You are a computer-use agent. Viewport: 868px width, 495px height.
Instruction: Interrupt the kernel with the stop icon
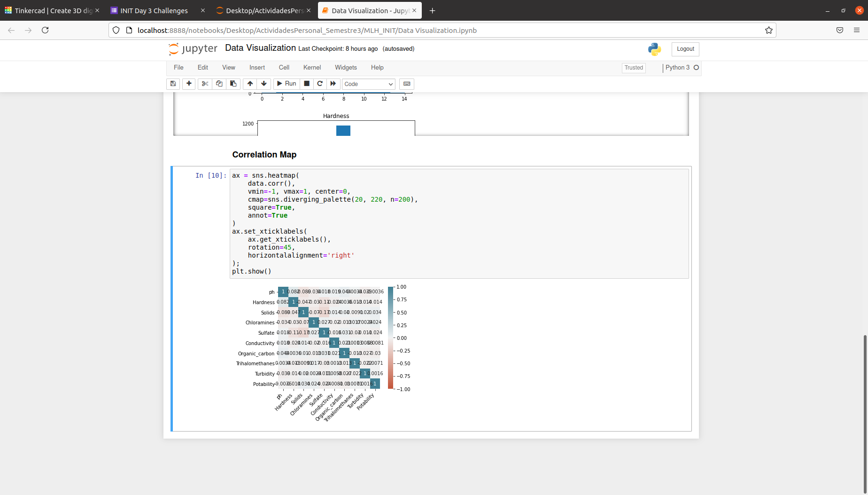pos(307,84)
